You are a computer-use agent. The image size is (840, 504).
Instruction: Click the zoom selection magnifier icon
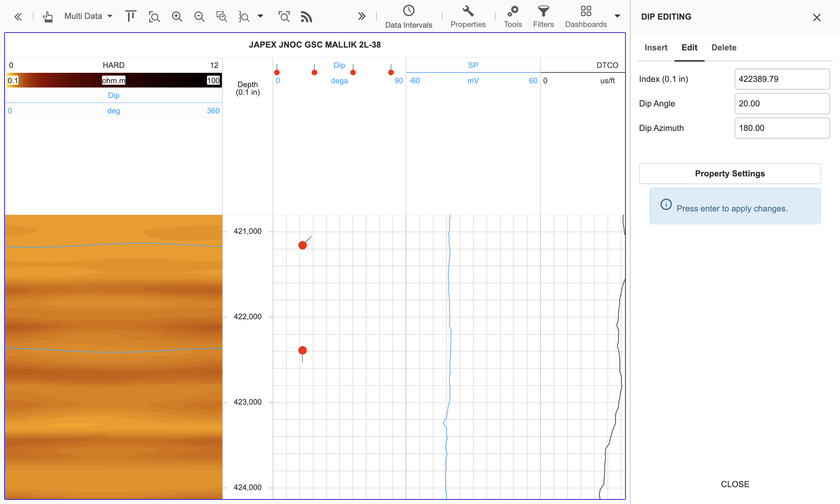pos(222,16)
